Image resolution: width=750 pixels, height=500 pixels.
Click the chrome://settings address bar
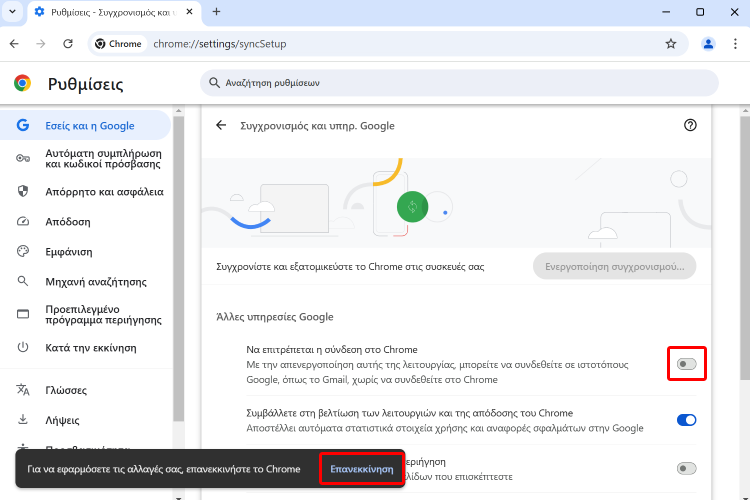(x=400, y=44)
